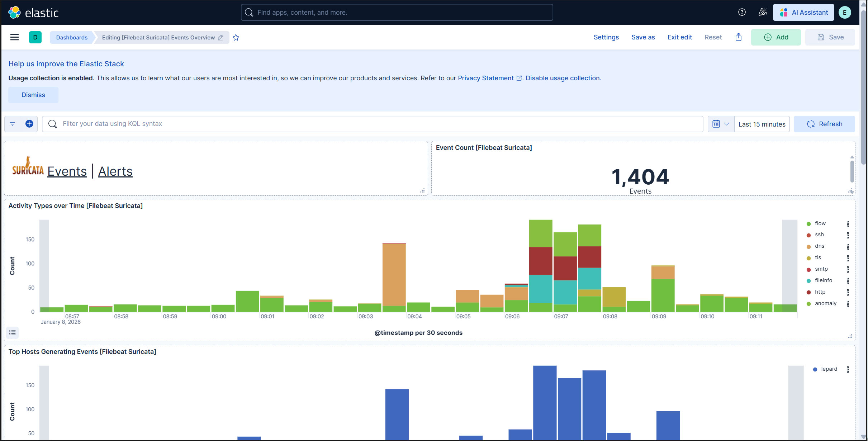
Task: Click the tls legend color swatch
Action: point(808,258)
